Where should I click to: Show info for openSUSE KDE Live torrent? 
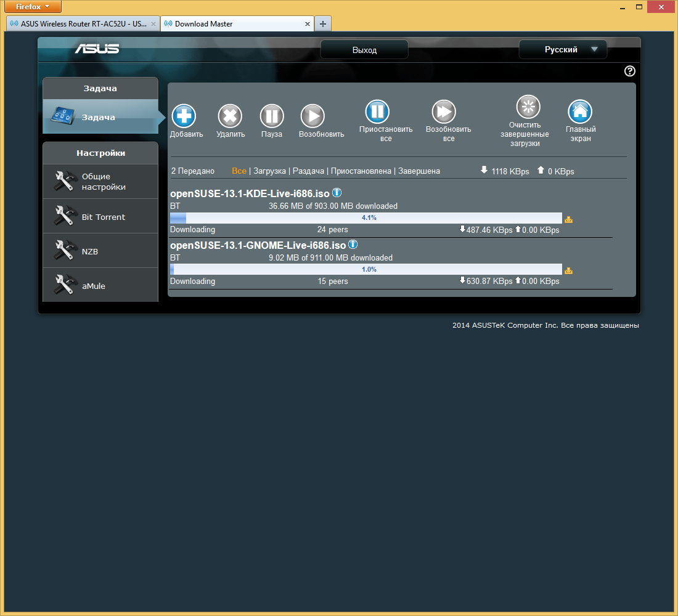(337, 193)
